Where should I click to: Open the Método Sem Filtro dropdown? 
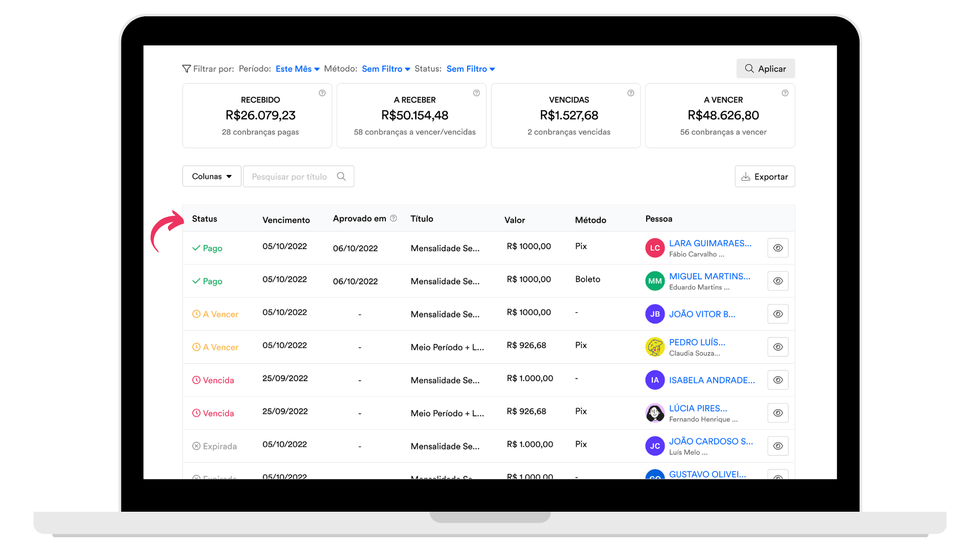(x=386, y=69)
